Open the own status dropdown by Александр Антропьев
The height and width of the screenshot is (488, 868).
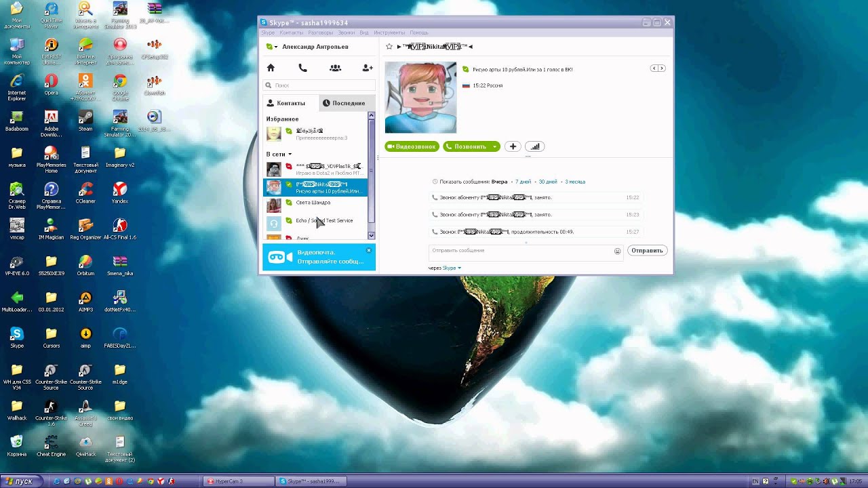point(272,47)
